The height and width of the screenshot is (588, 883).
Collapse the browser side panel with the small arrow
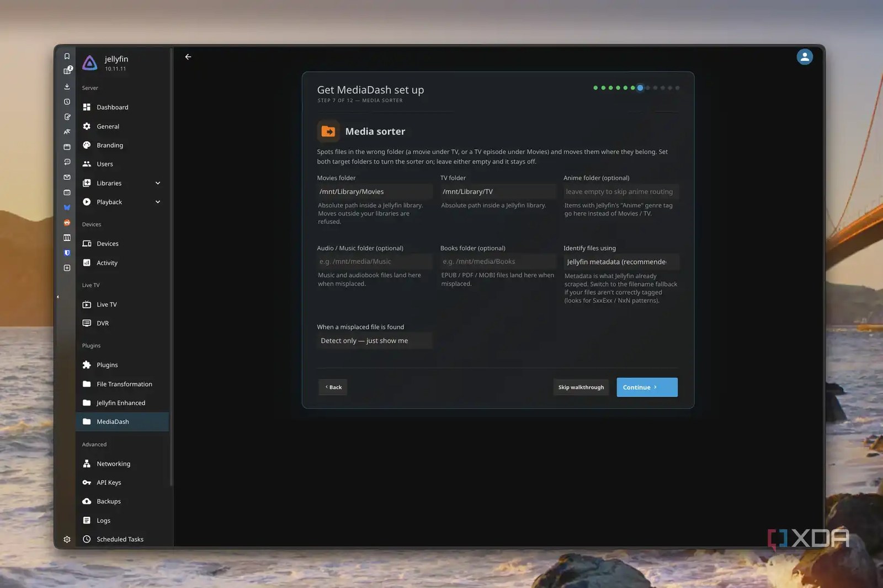point(58,297)
